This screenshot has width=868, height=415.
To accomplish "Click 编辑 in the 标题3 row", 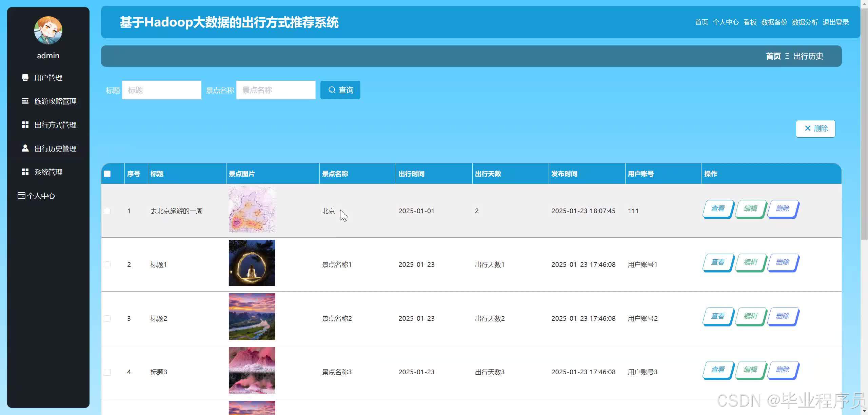I will 750,370.
